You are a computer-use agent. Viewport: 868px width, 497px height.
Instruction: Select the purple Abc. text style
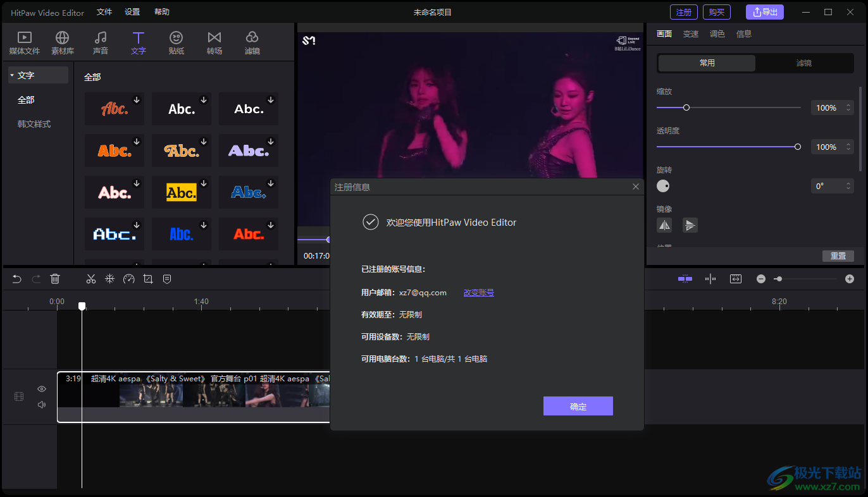pos(249,150)
